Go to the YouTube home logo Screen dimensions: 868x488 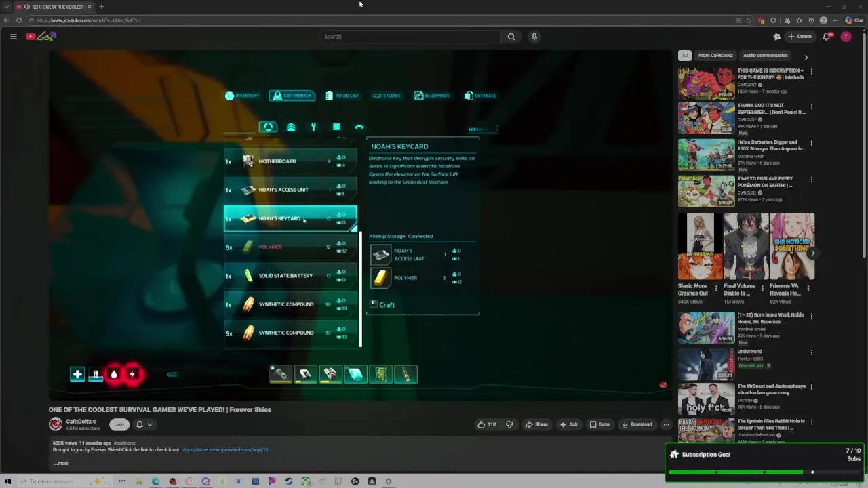41,37
